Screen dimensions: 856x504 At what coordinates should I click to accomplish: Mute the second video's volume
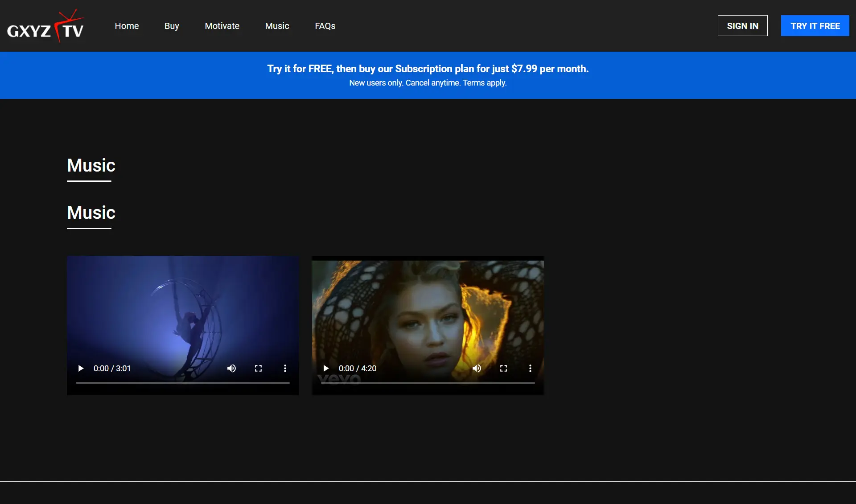[x=477, y=369]
